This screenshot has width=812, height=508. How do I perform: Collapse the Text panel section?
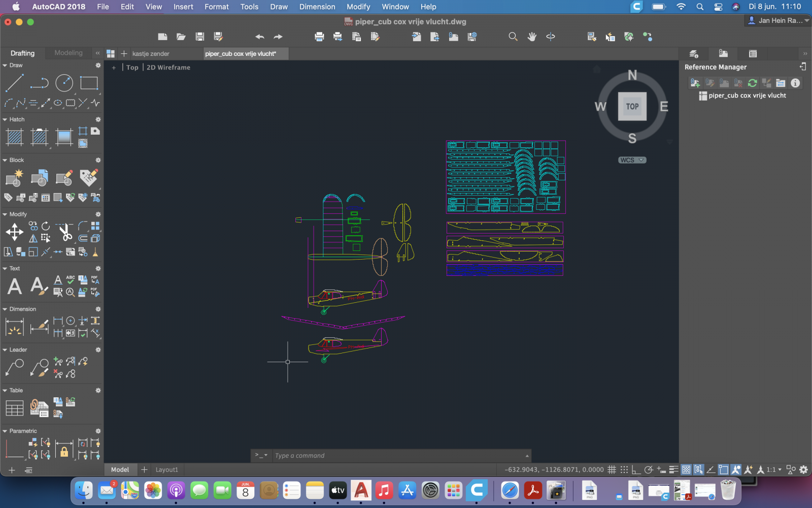pos(5,268)
